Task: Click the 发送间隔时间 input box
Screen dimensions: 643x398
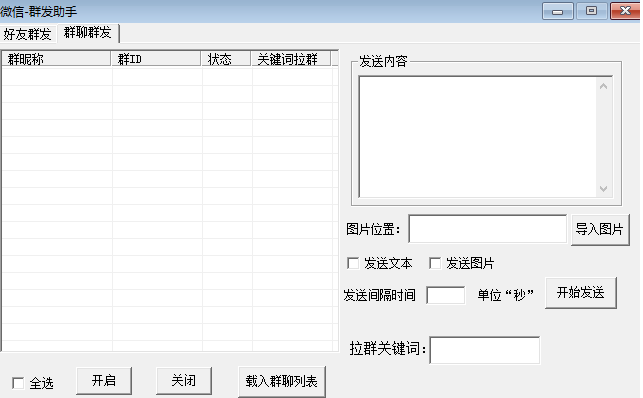Action: point(446,295)
